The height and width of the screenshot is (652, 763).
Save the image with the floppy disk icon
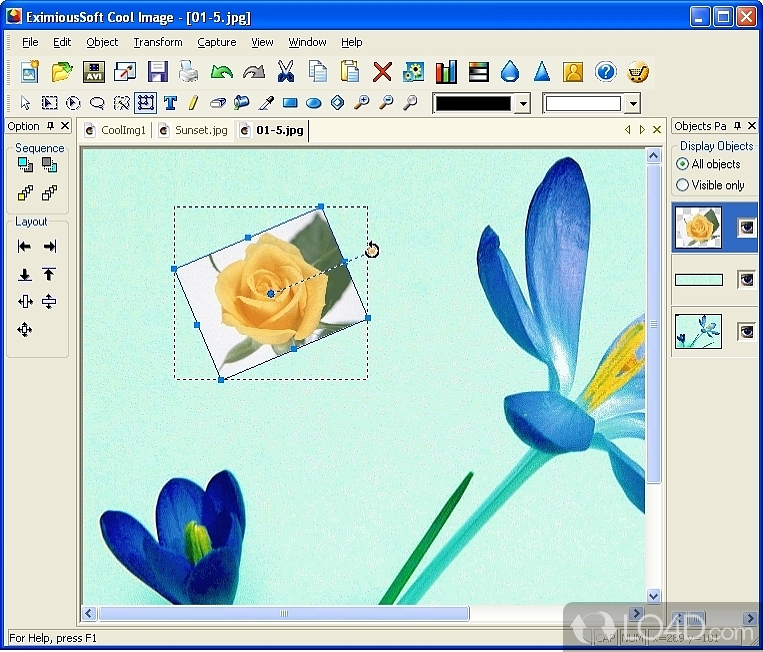pos(158,72)
